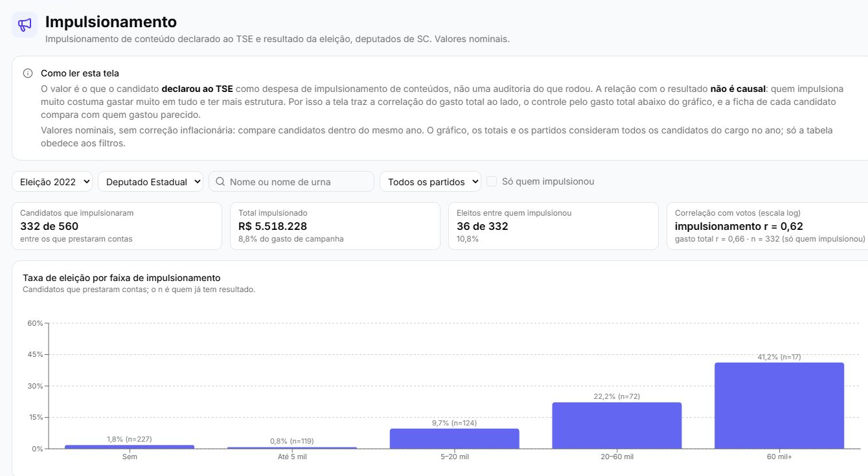Click the "45%" y-axis tick label

pos(35,354)
